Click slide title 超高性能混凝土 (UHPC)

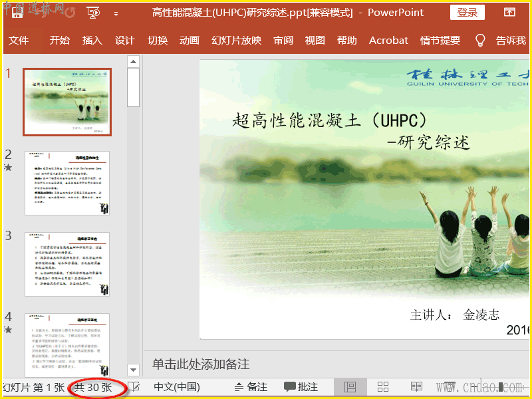(x=329, y=120)
